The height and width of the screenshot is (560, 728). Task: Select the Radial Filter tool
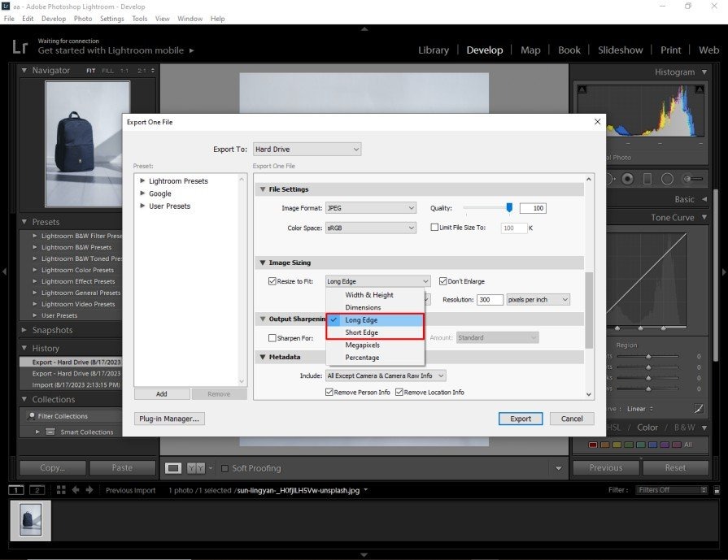[x=667, y=179]
